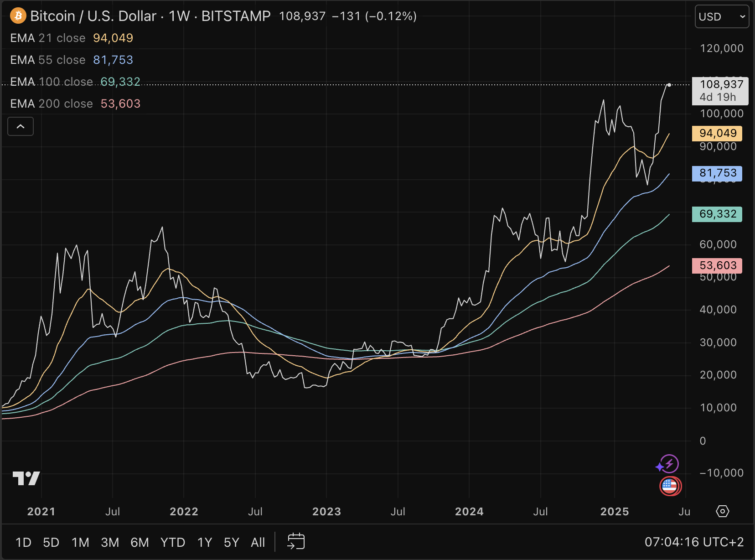Click the EMA 200 close legend

[x=52, y=104]
